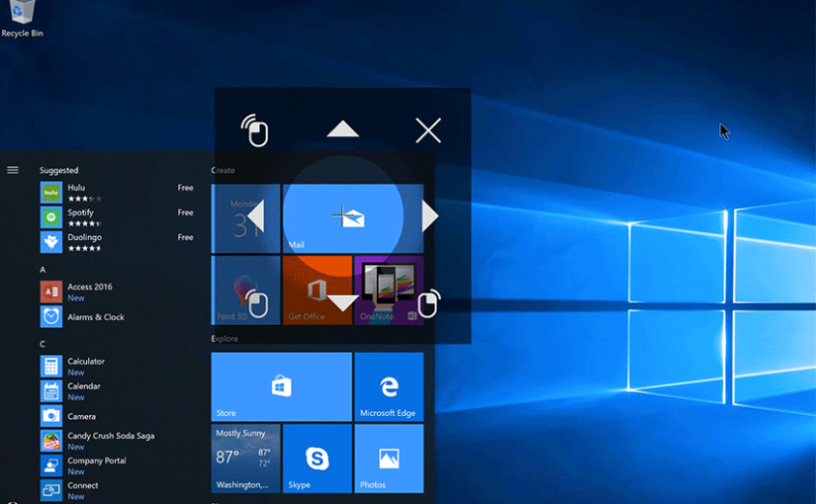Open the OneNote tile

pyautogui.click(x=389, y=291)
